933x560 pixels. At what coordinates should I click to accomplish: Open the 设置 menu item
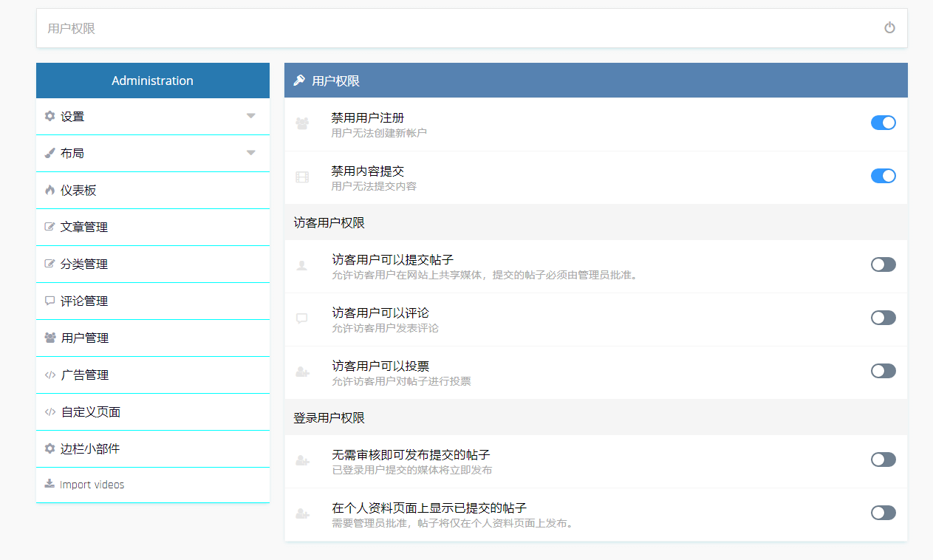pos(153,117)
